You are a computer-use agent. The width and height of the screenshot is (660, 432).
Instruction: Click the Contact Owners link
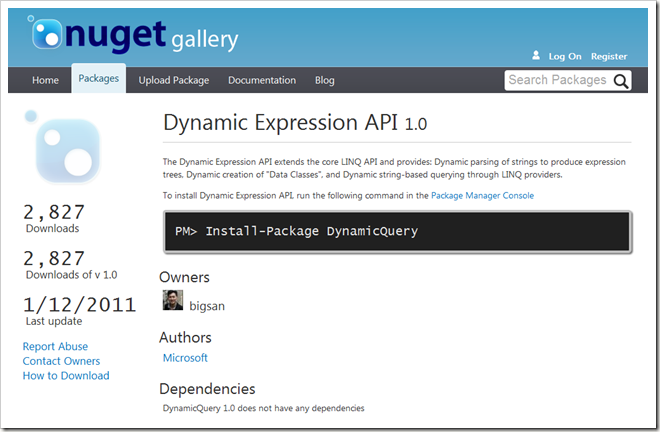pyautogui.click(x=61, y=361)
